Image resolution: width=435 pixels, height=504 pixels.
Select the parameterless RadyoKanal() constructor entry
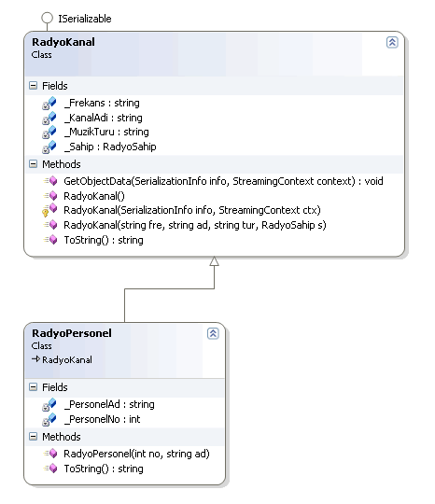94,196
